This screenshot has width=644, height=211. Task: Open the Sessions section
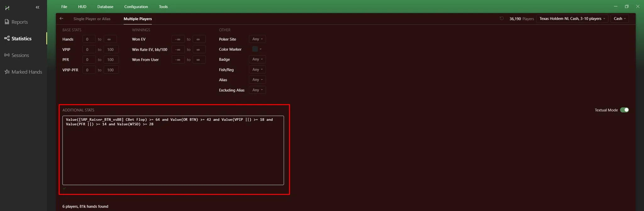(x=17, y=55)
